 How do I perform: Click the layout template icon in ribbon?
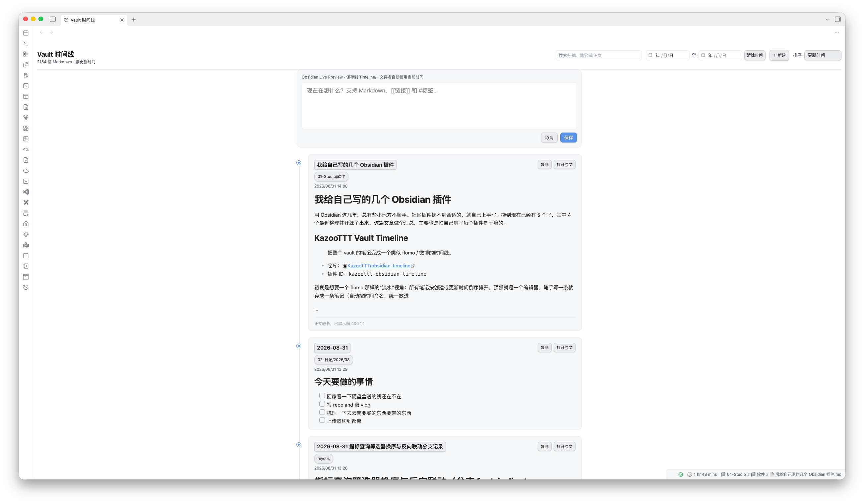[26, 97]
